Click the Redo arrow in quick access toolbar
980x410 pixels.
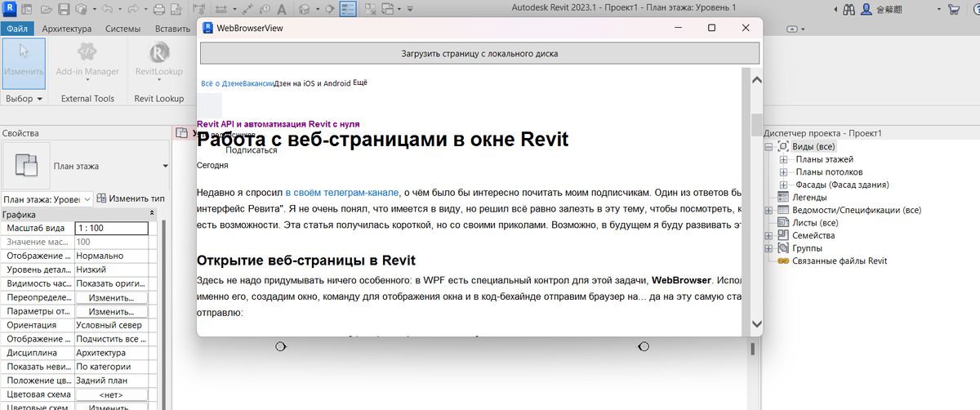pos(133,9)
